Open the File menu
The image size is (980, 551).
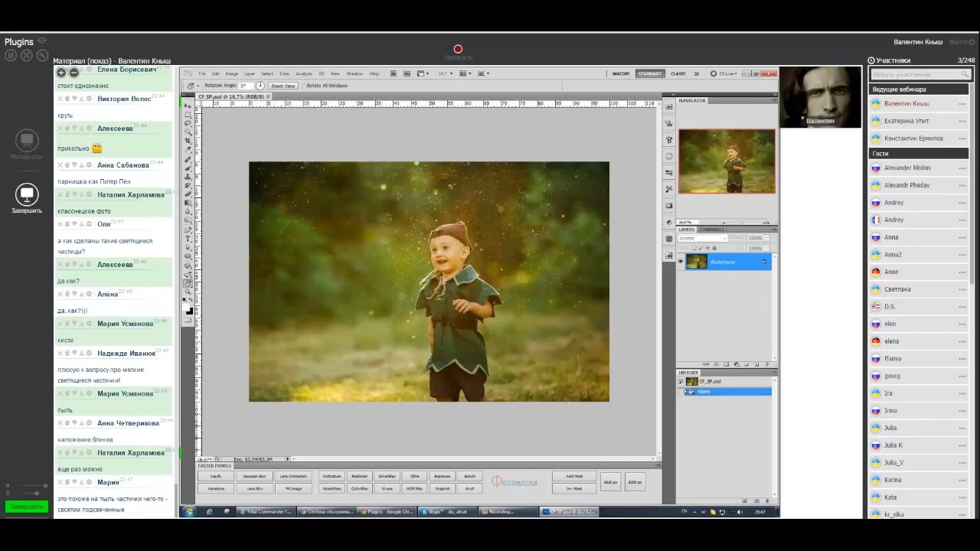(202, 73)
